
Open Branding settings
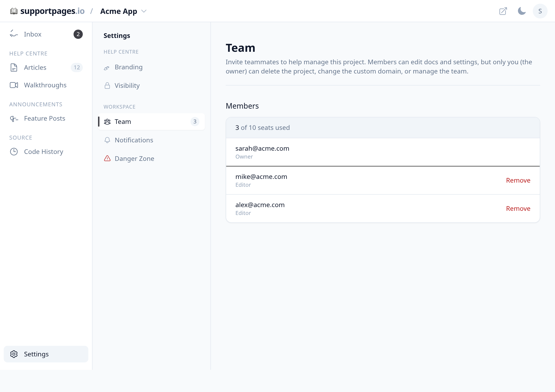tap(151, 67)
